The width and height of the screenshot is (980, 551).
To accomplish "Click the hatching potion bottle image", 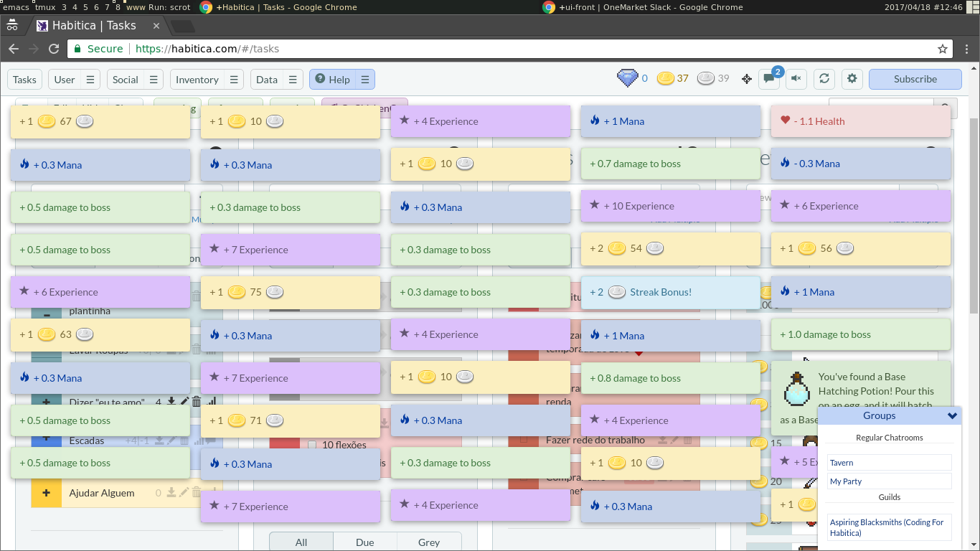I will click(x=796, y=390).
